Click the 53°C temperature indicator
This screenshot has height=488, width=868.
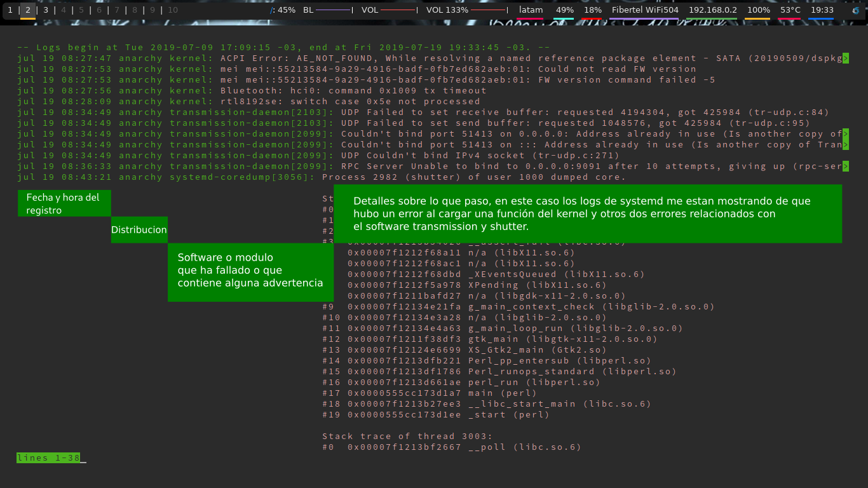[x=790, y=10]
